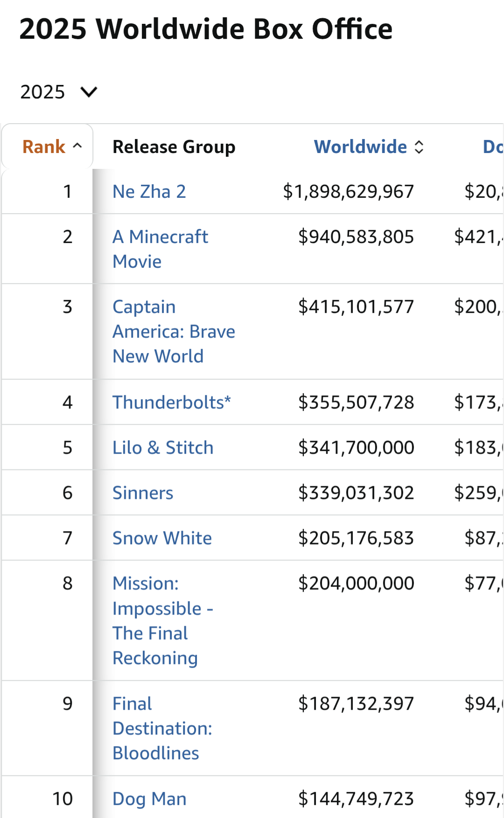Image resolution: width=504 pixels, height=818 pixels.
Task: Open the Lilo & Stitch link
Action: click(x=163, y=447)
